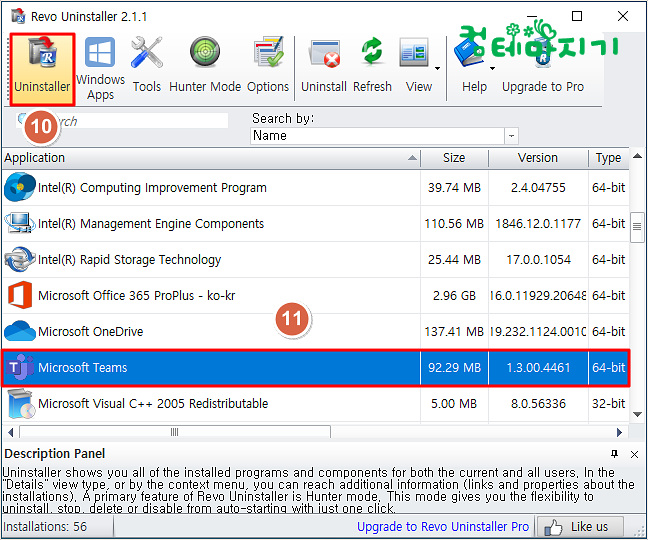Viewport: 648px width, 540px height.
Task: Click the vertical scrollbar down arrow
Action: pyautogui.click(x=637, y=414)
